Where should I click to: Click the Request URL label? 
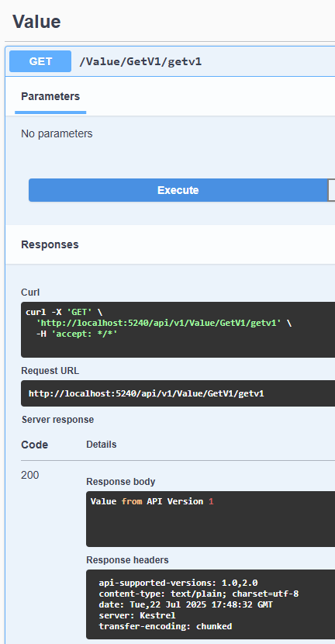50,371
